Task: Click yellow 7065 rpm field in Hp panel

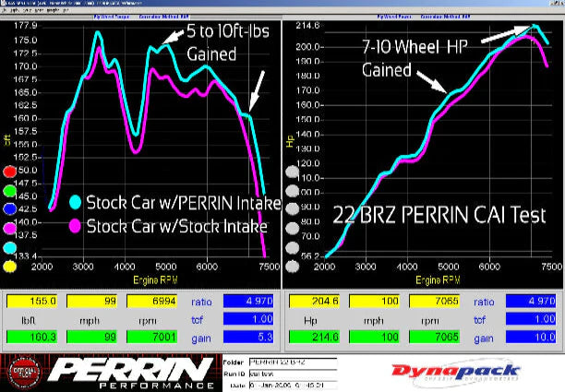Action: point(434,301)
